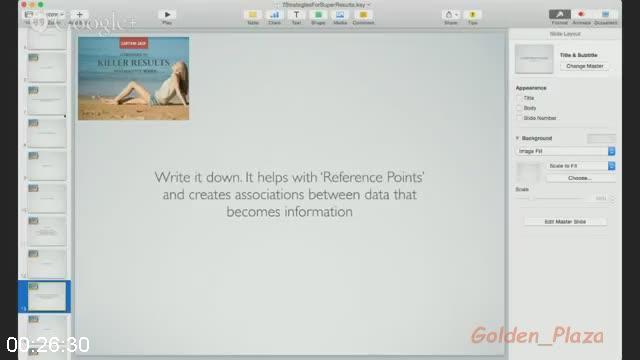Switch to the Animate inspector
This screenshot has height=360, width=640.
pyautogui.click(x=581, y=14)
